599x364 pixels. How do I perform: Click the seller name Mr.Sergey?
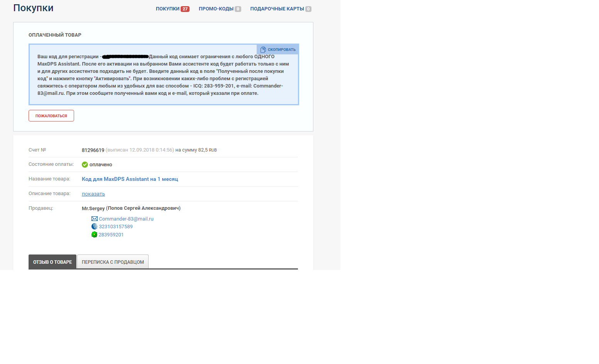point(93,209)
